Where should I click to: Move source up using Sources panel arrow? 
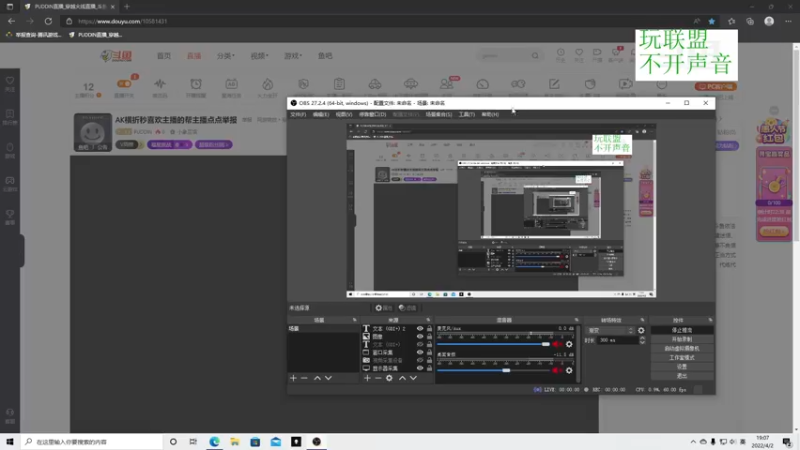point(402,378)
